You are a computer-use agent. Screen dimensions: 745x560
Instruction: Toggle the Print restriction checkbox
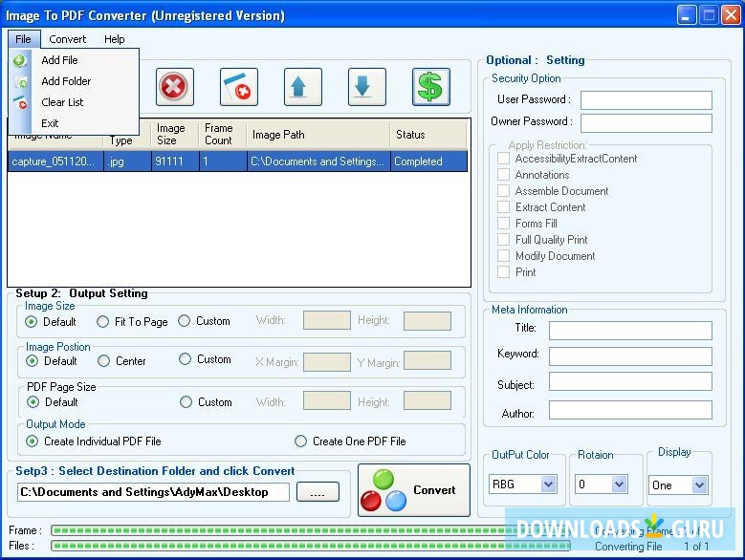(503, 272)
